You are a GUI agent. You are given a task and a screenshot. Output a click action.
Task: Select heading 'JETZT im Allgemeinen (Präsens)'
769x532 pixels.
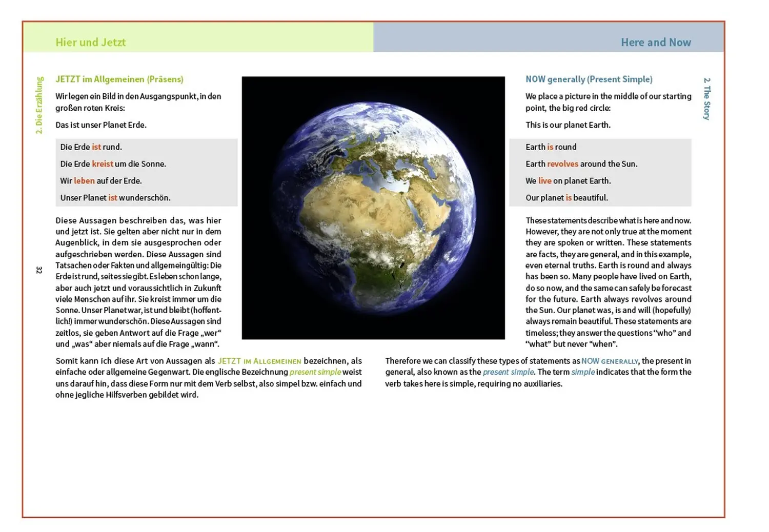[x=119, y=79]
